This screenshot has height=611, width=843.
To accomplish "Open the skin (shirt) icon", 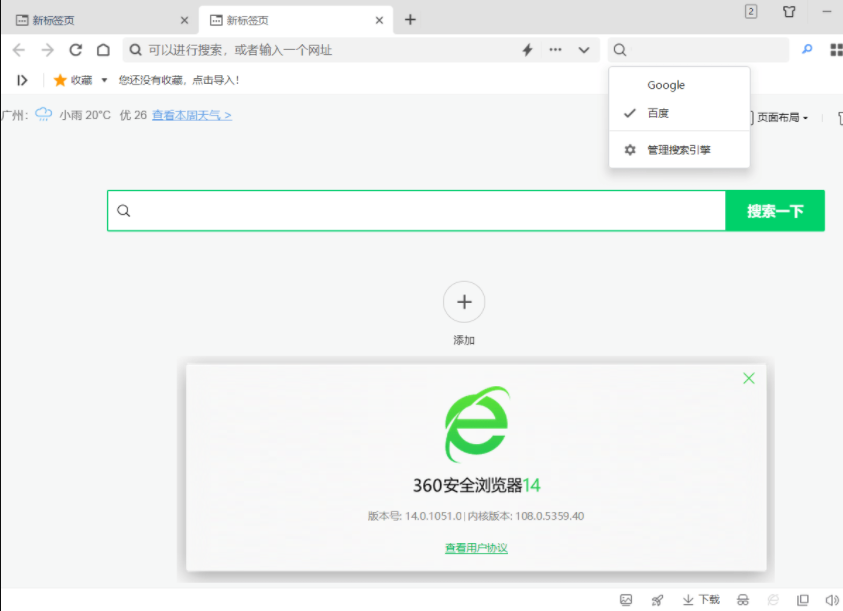I will [x=790, y=12].
